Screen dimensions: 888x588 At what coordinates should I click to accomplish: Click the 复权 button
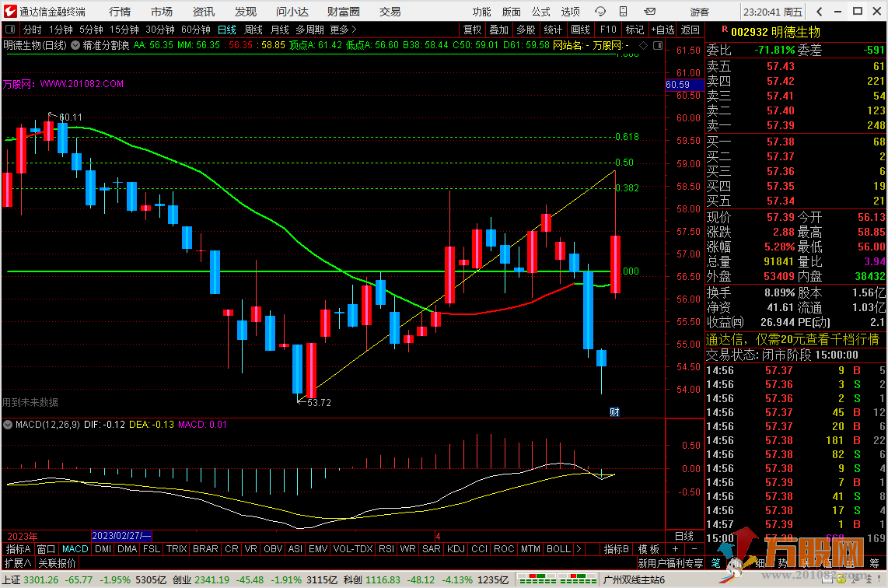tap(472, 30)
